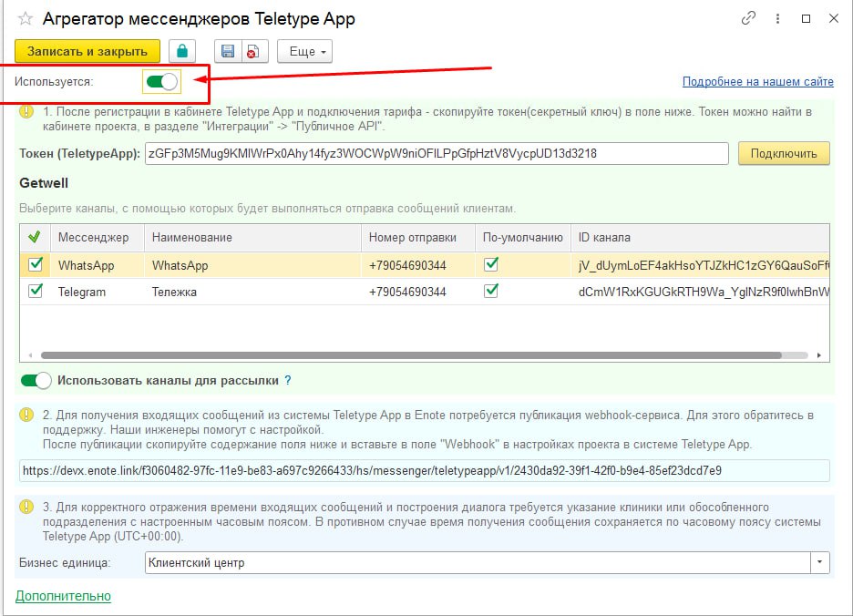Click the webhook URL field
This screenshot has height=616, width=853.
point(425,471)
